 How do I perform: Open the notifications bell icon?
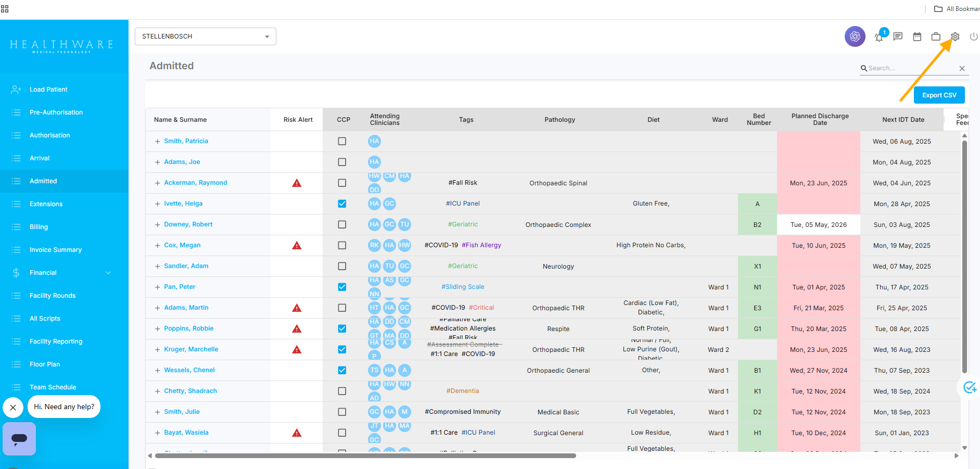click(879, 37)
